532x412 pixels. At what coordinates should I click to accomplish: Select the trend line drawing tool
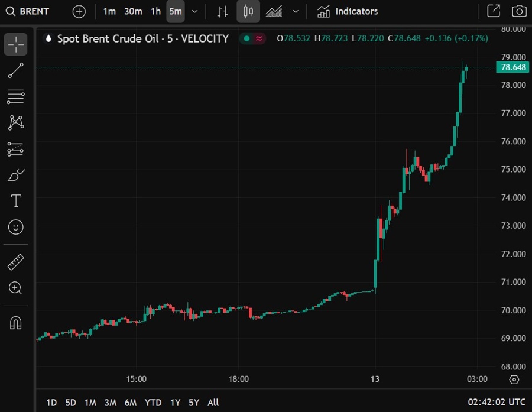[16, 71]
